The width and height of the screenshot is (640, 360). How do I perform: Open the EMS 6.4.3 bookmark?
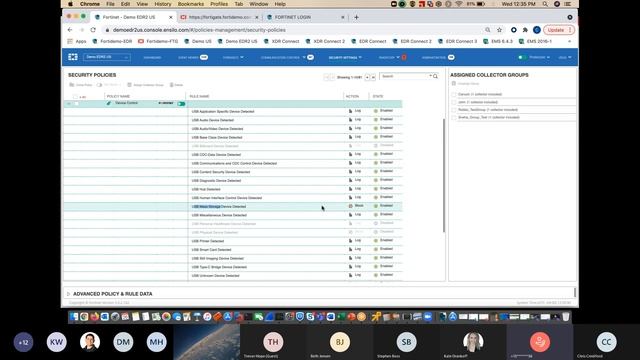coord(498,41)
